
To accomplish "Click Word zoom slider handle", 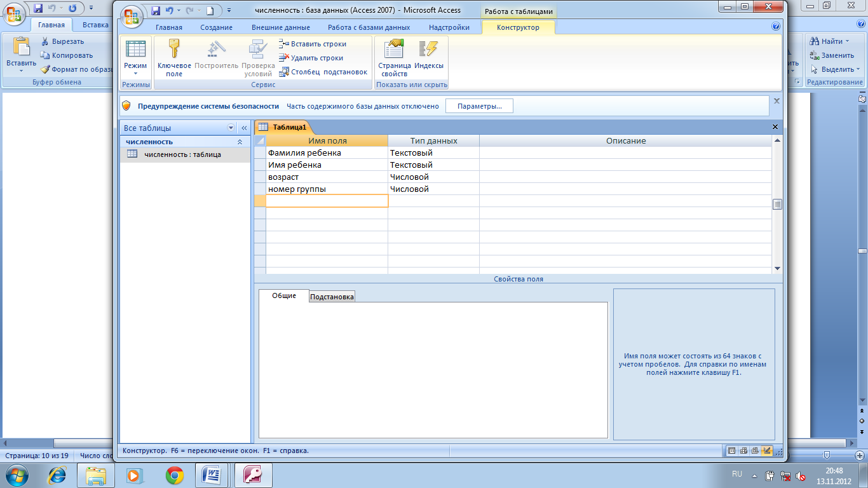I will (x=827, y=456).
